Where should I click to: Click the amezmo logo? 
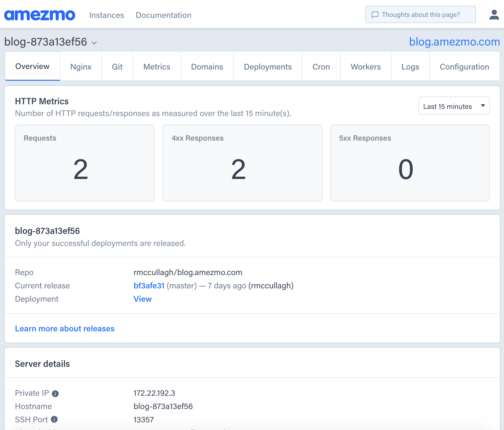(40, 15)
